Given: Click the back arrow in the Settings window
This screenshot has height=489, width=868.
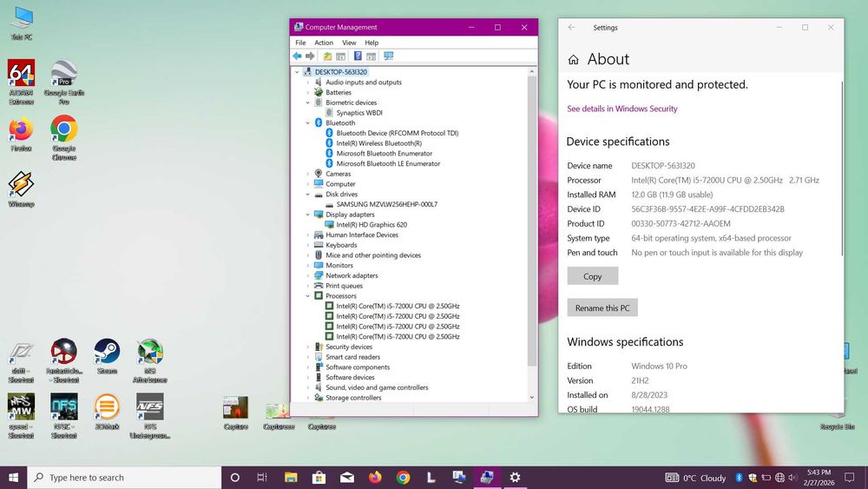Looking at the screenshot, I should coord(572,27).
